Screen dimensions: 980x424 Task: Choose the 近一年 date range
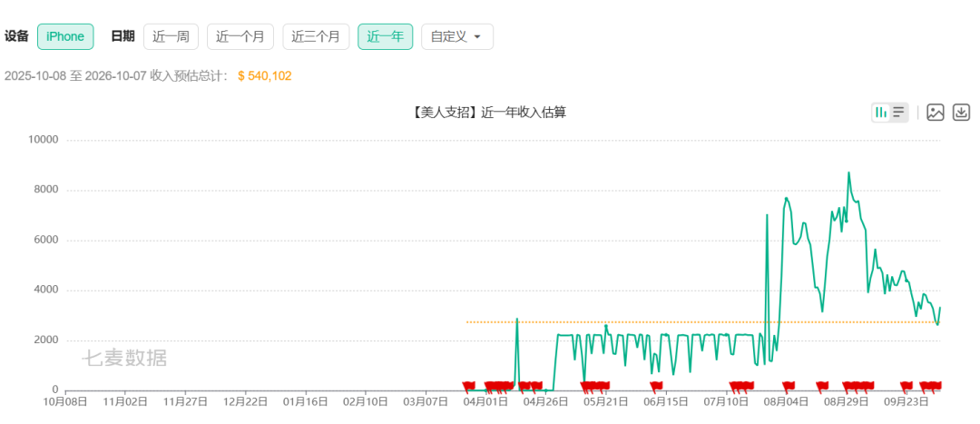(385, 36)
